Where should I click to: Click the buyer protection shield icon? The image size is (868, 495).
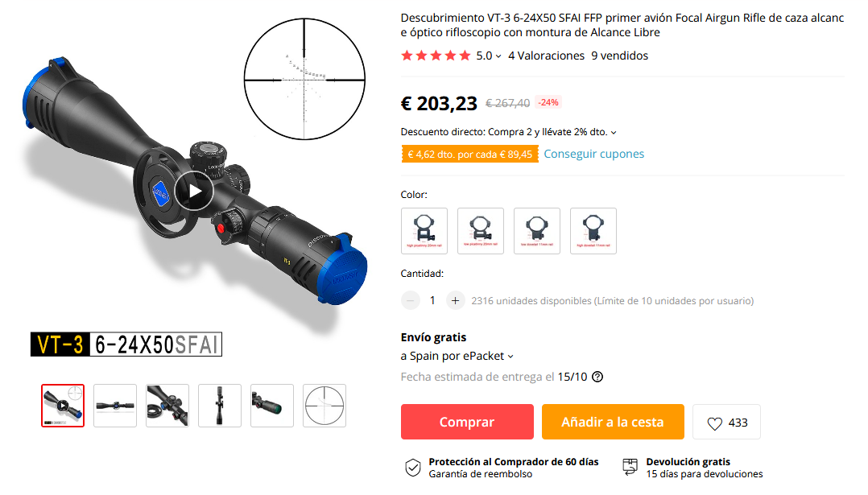412,468
